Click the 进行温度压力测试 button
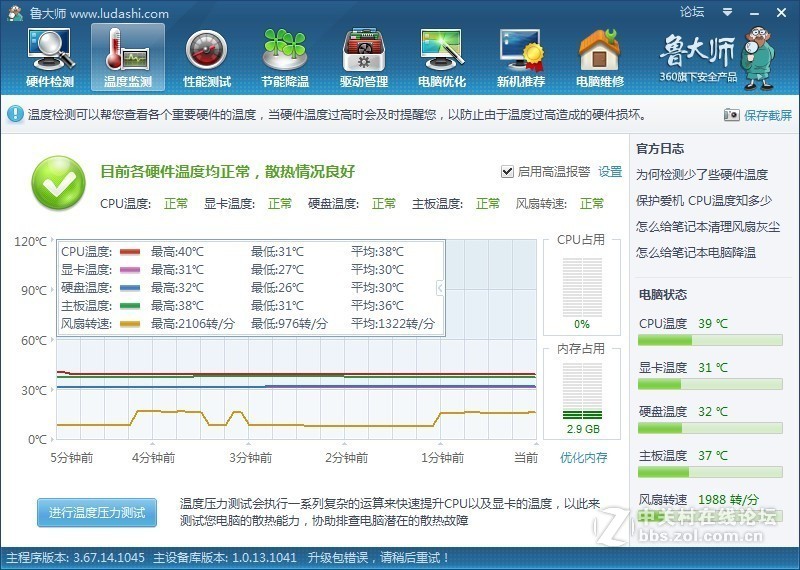Image resolution: width=800 pixels, height=570 pixels. (97, 512)
